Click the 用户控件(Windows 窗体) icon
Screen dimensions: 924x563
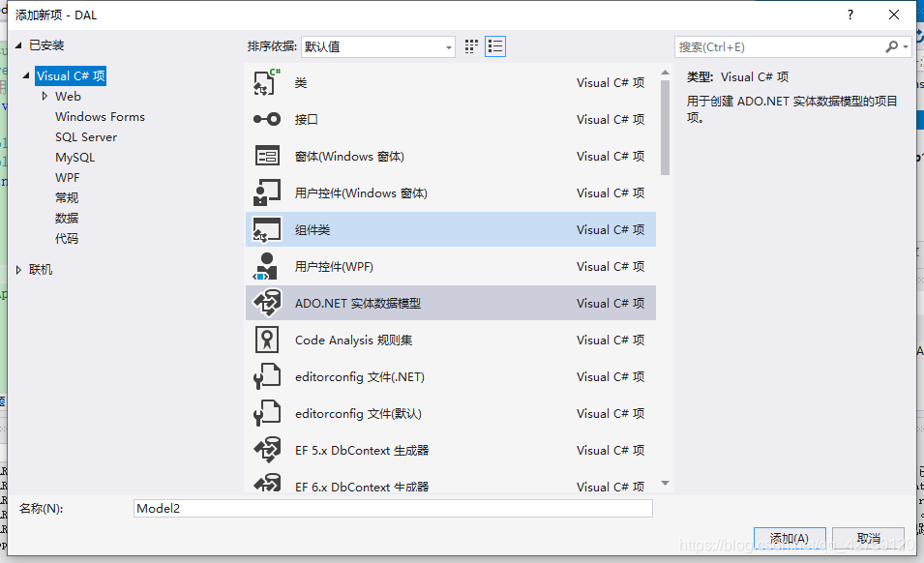[267, 193]
